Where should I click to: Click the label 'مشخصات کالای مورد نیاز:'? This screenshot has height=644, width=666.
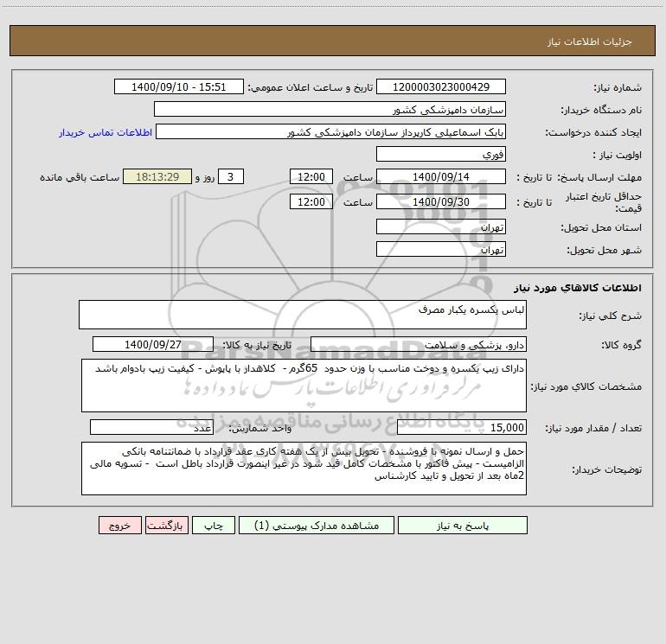586,386
